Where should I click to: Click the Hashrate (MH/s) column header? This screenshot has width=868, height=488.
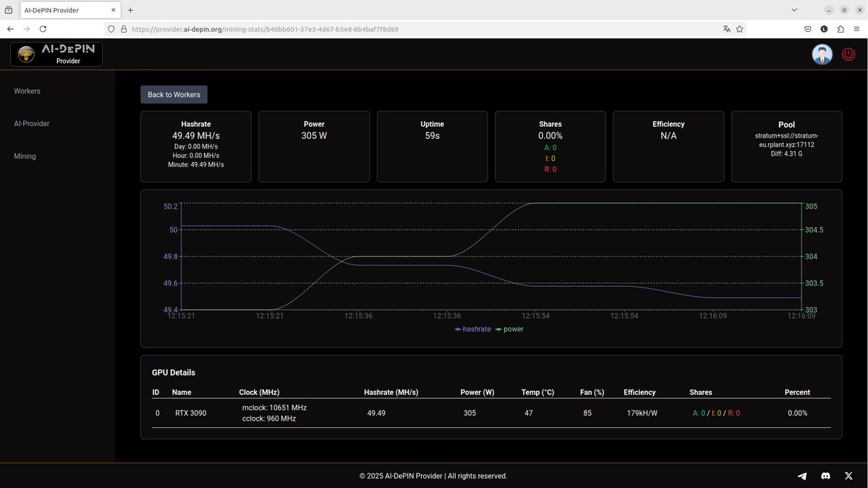[391, 392]
